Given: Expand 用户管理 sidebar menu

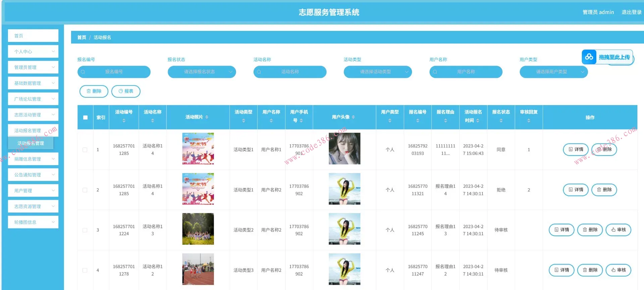Looking at the screenshot, I should pyautogui.click(x=33, y=190).
